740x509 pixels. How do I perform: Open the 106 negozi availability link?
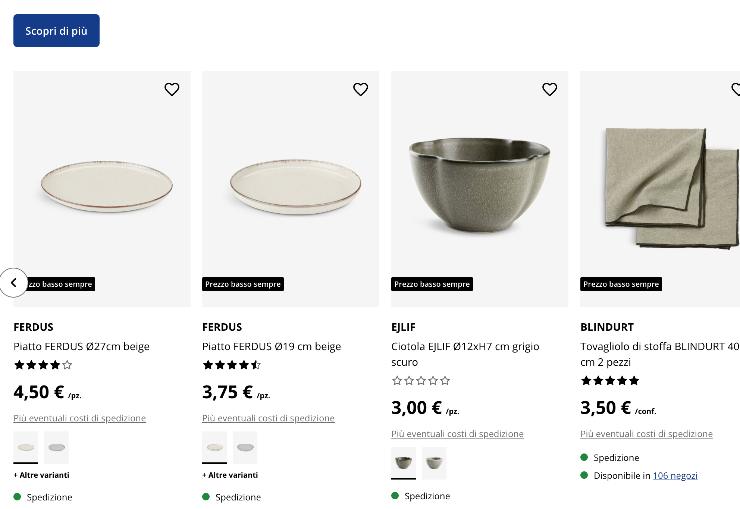[x=675, y=476]
